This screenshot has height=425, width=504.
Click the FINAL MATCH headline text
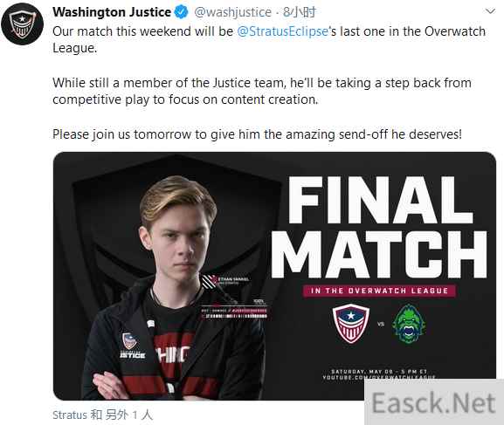click(x=379, y=227)
